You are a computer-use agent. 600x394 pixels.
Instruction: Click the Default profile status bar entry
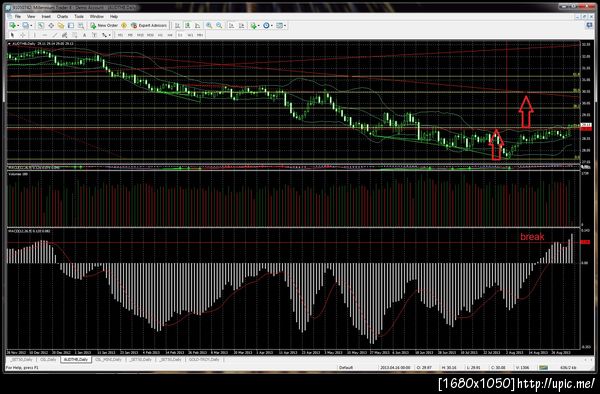tap(346, 368)
